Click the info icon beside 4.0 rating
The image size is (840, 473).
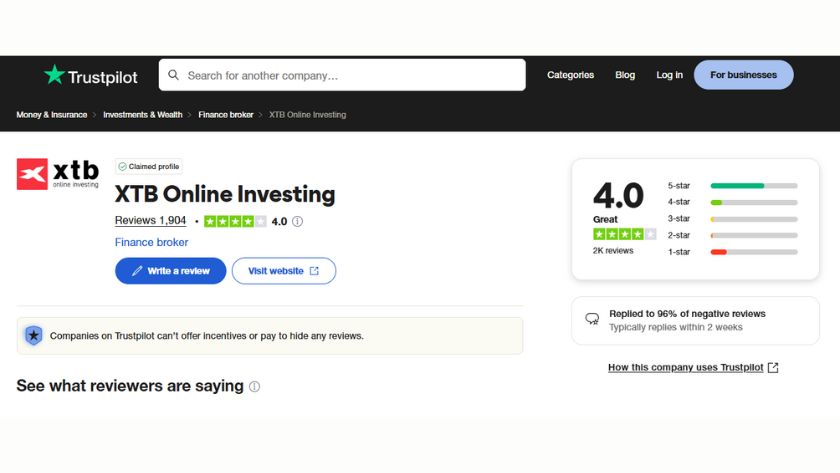click(x=297, y=221)
